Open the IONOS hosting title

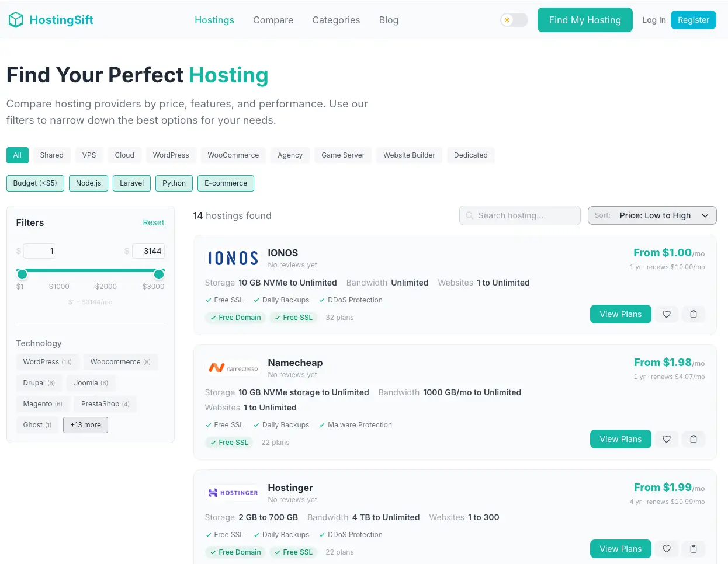click(x=283, y=253)
